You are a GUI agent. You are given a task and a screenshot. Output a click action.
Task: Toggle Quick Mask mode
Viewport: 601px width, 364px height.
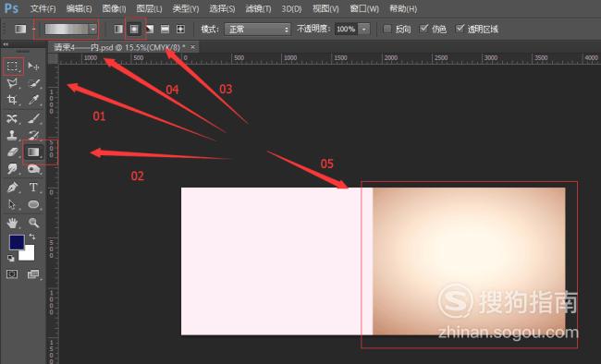pos(12,274)
